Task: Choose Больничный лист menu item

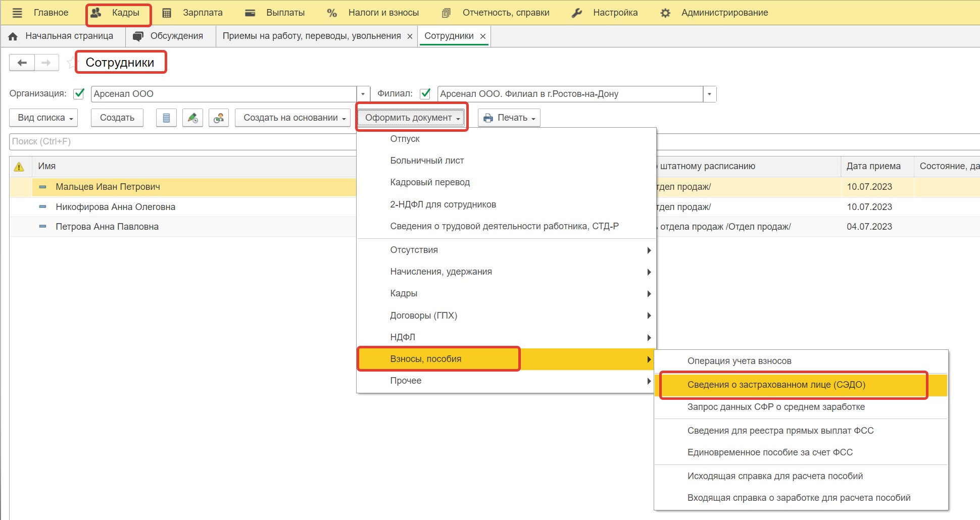Action: [x=506, y=161]
